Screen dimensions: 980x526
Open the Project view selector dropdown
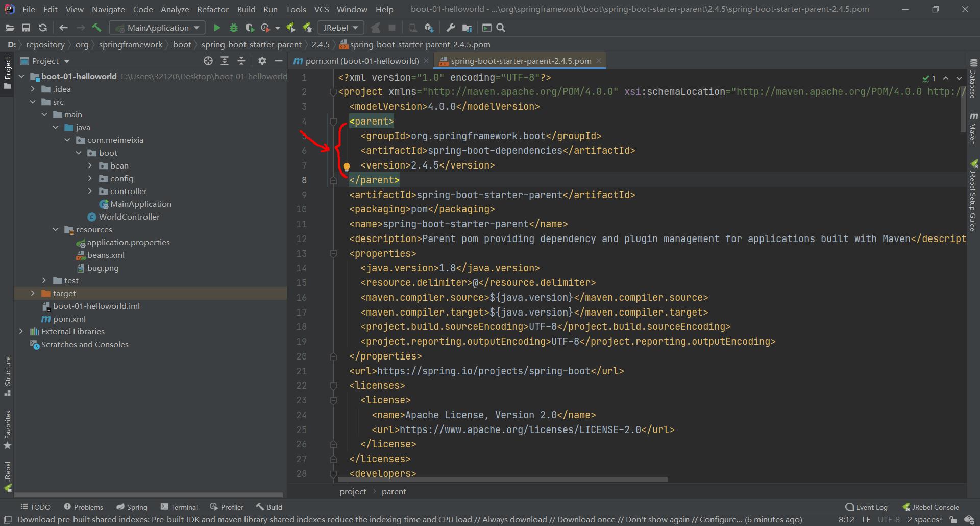51,61
